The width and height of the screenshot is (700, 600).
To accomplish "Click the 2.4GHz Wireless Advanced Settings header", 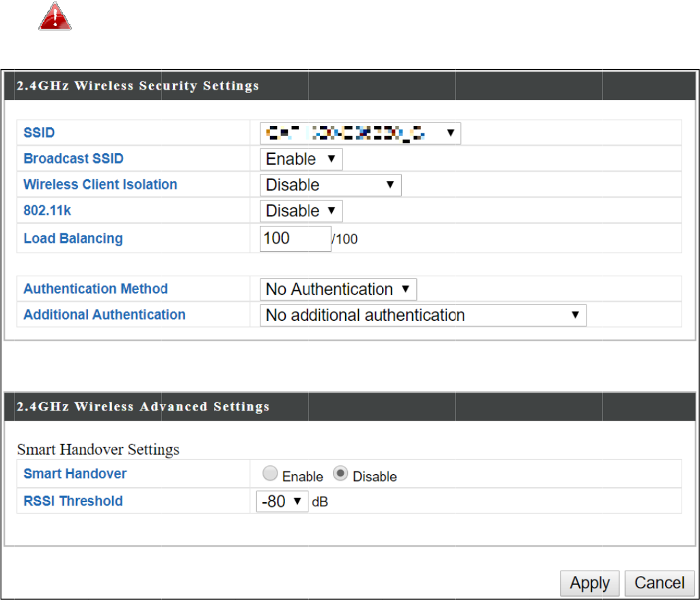I will point(142,407).
